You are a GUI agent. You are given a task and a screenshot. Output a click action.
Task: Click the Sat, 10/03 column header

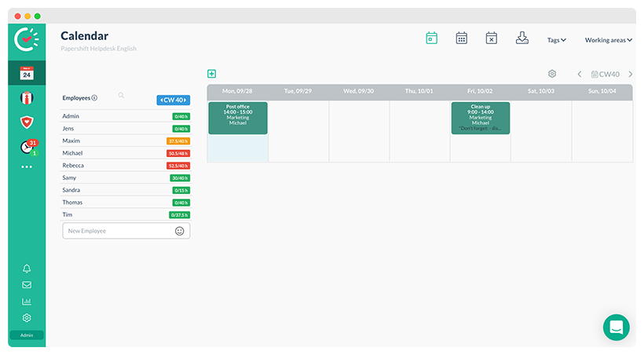(x=541, y=91)
